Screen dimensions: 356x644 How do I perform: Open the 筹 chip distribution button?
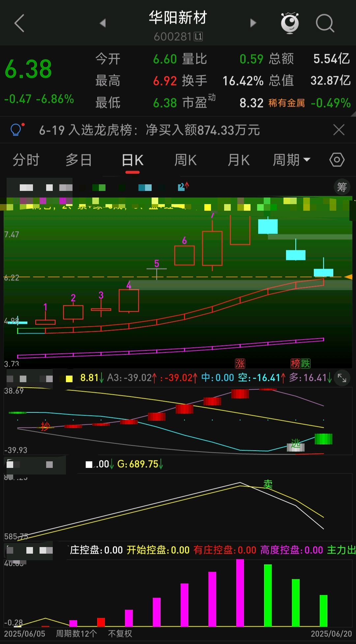click(342, 187)
